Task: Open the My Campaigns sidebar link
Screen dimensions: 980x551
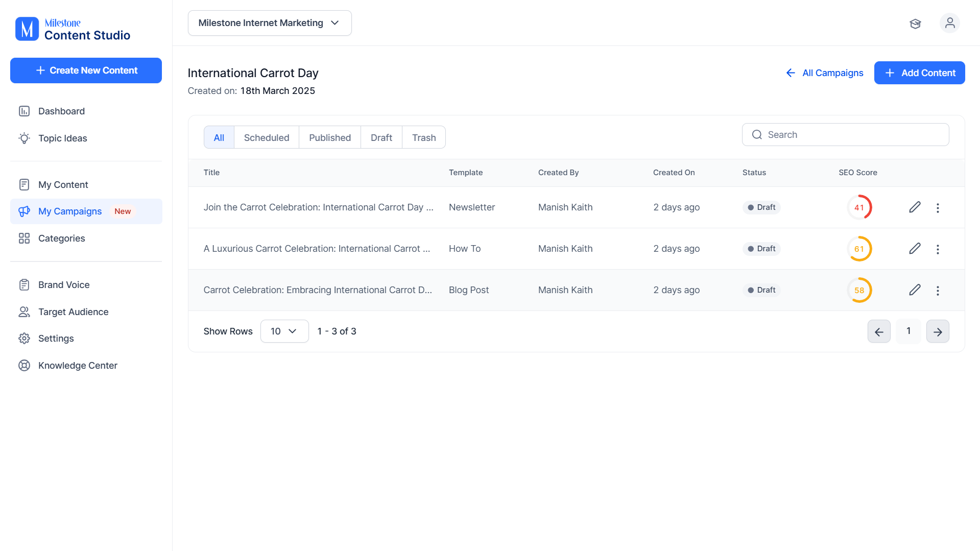Action: click(x=86, y=211)
